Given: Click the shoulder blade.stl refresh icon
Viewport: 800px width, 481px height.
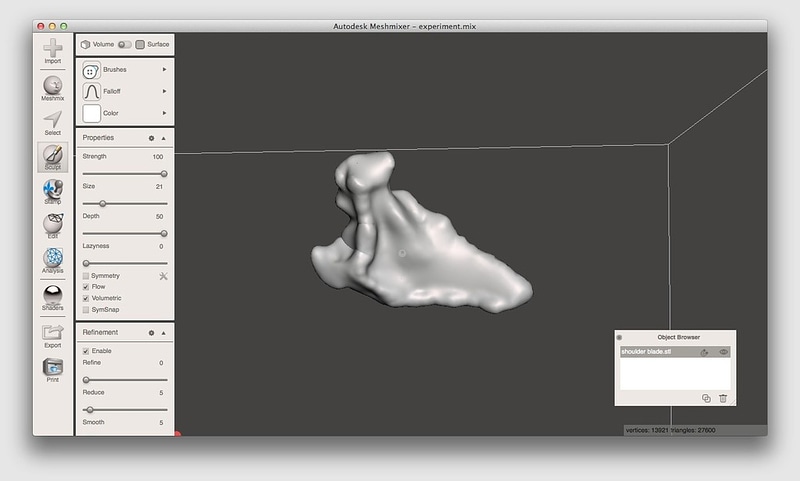Looking at the screenshot, I should 704,352.
